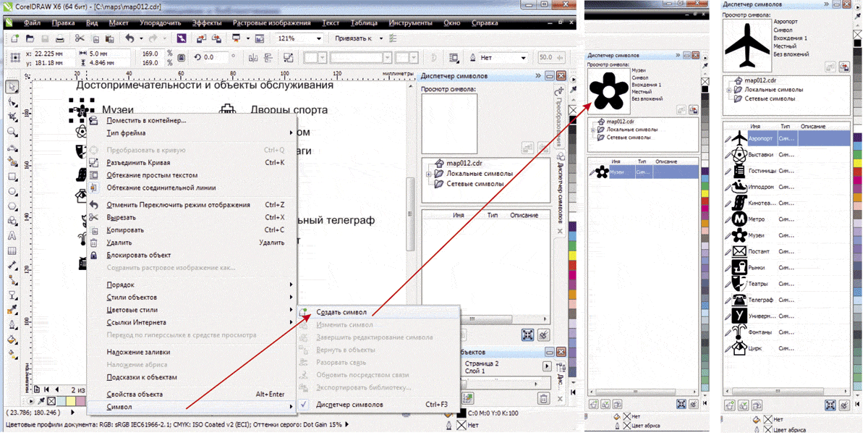
Task: Click Поместить в контейнер in the context menu
Action: point(146,120)
